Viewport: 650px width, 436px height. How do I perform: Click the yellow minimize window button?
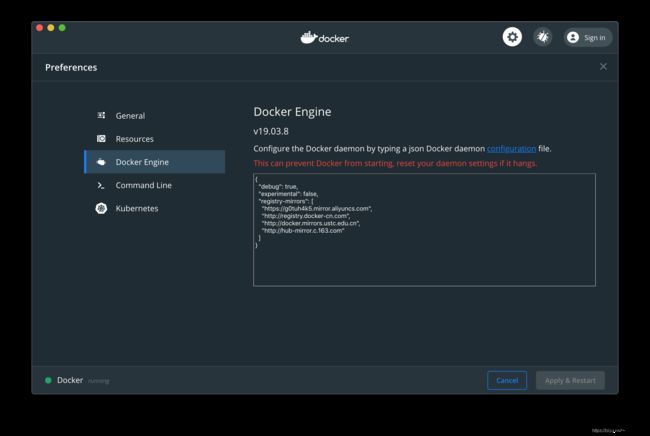[x=51, y=28]
